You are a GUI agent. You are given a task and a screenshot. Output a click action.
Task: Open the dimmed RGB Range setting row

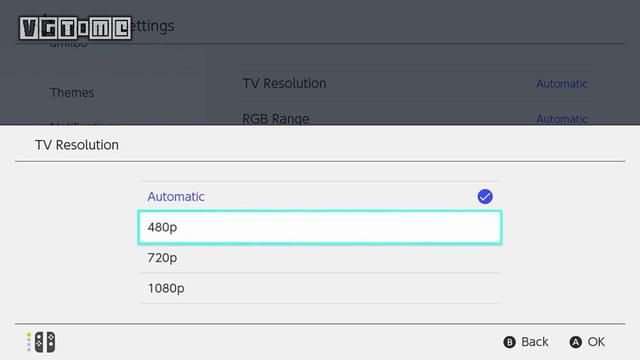pos(415,118)
